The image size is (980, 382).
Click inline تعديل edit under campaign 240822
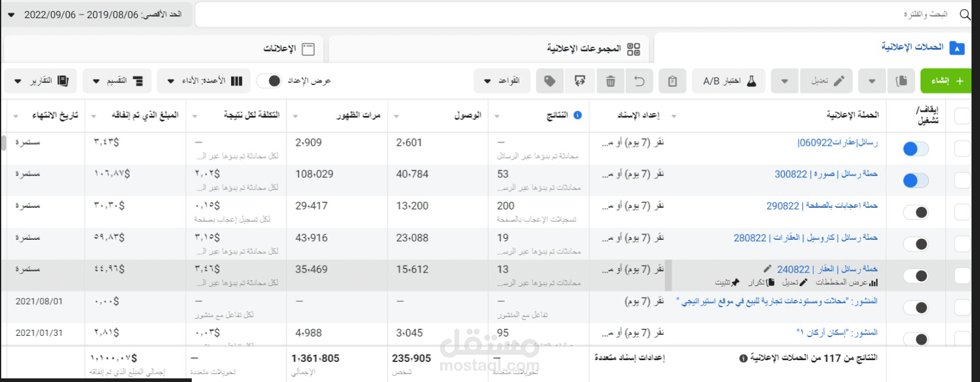pyautogui.click(x=795, y=282)
